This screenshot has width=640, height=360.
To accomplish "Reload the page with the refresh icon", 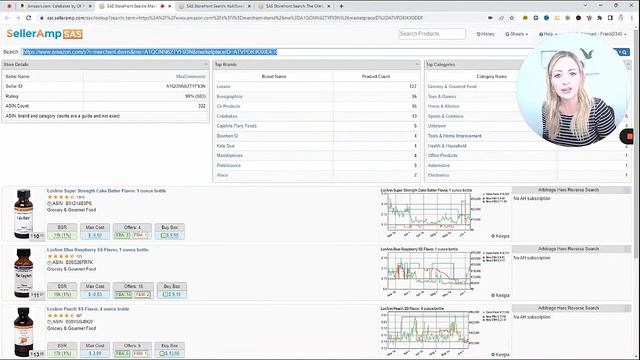I will (x=29, y=18).
